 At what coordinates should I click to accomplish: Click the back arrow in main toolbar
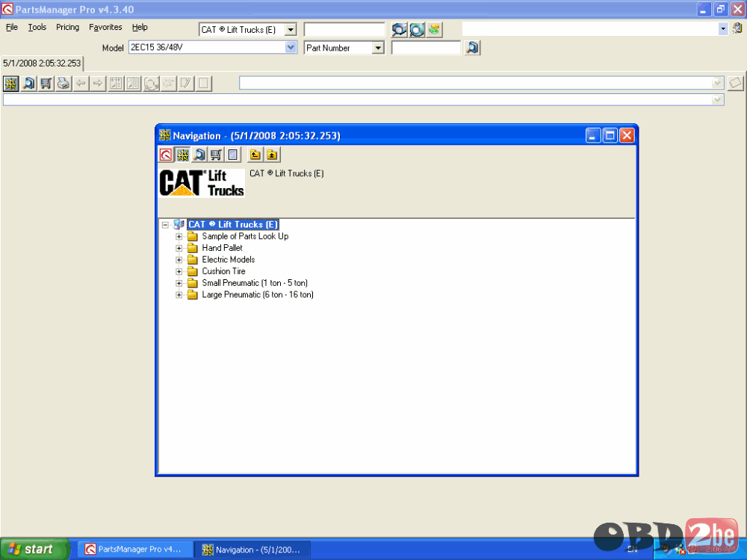(x=81, y=84)
